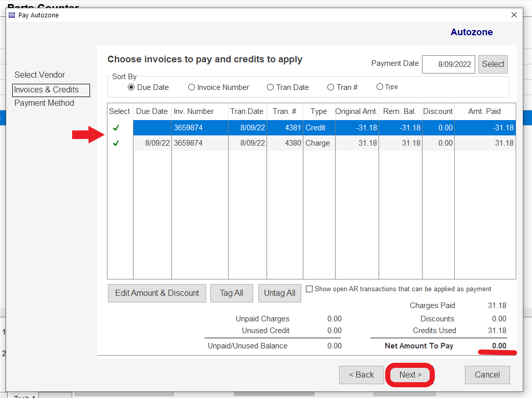Click the Unused Credit 0.00 value

[335, 331]
